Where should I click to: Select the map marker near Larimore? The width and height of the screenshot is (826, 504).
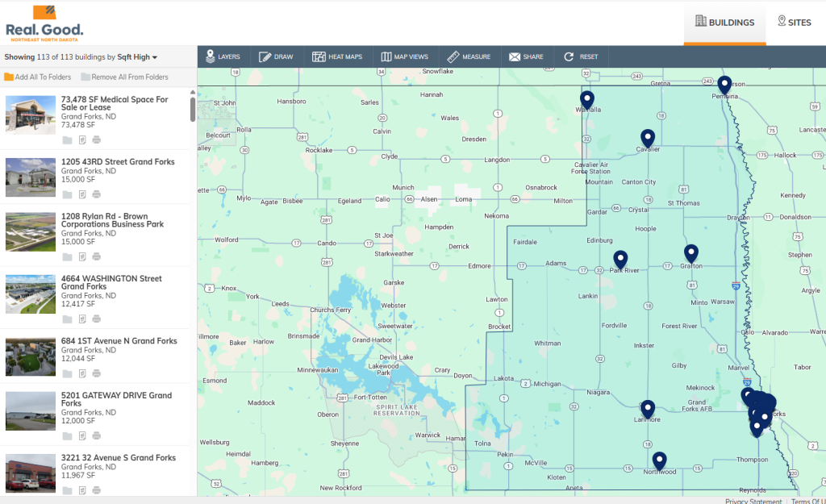648,408
